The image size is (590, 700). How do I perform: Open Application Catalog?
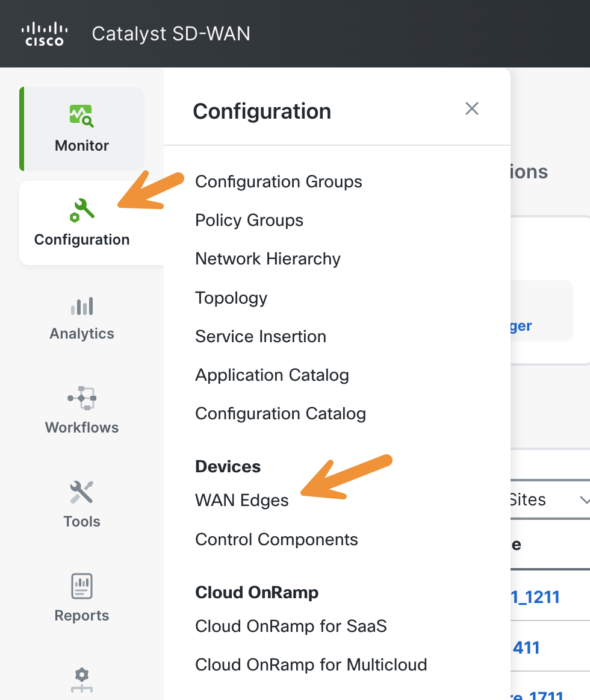272,375
